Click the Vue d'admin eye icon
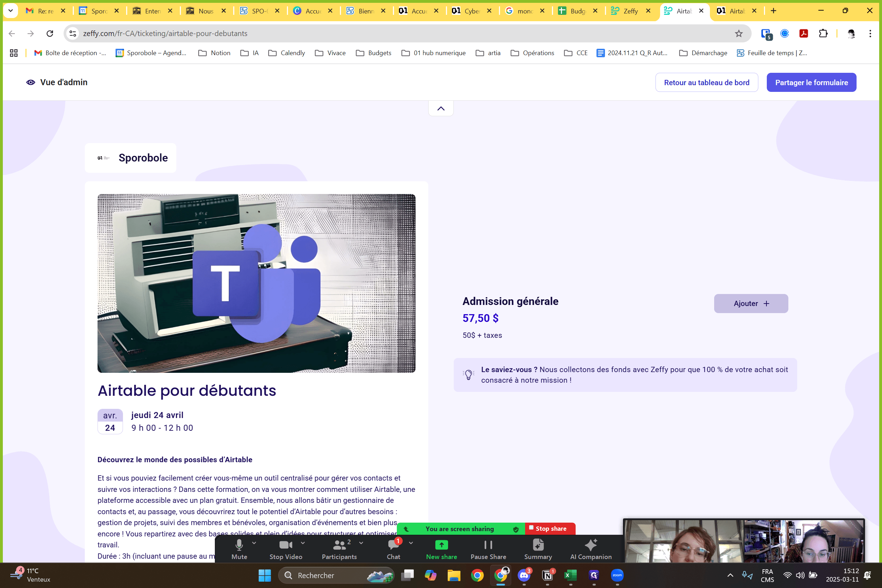The width and height of the screenshot is (882, 588). (31, 82)
